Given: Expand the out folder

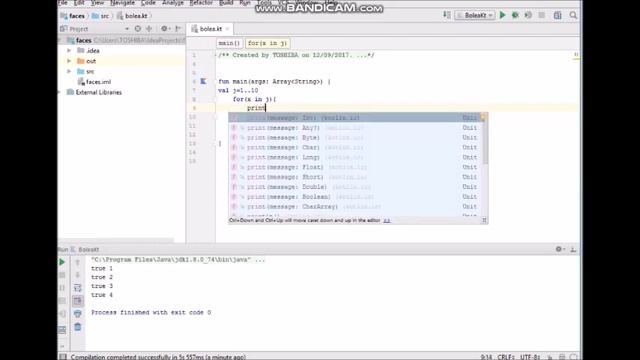Looking at the screenshot, I should 69,61.
